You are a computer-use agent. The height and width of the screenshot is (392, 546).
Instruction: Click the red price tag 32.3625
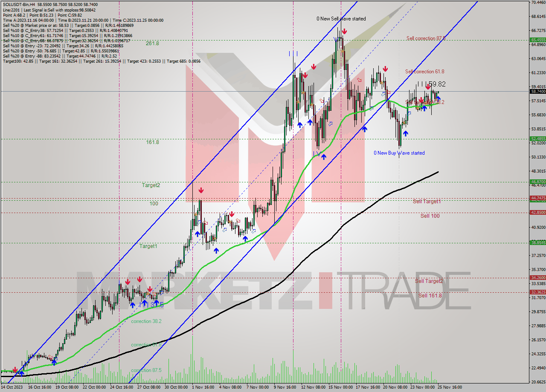pos(538,292)
